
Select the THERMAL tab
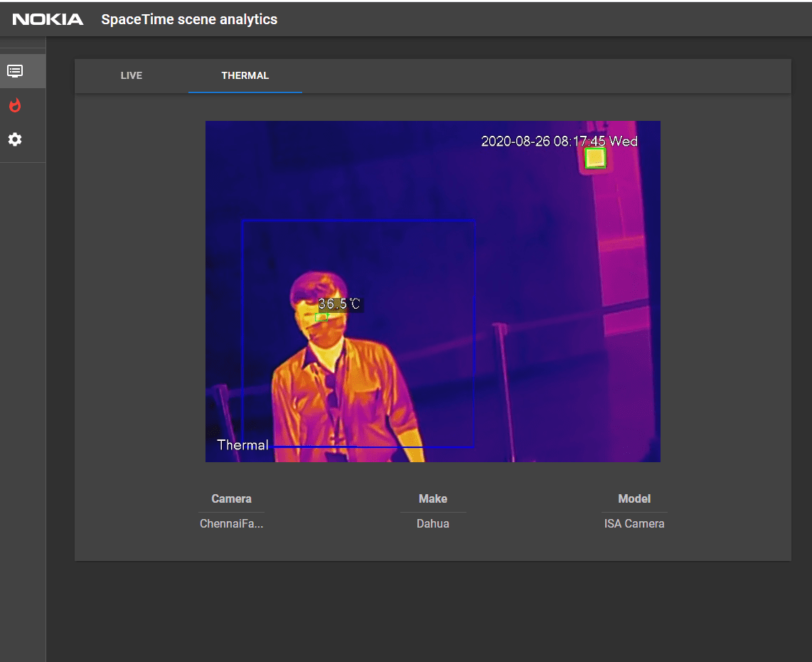tap(245, 75)
